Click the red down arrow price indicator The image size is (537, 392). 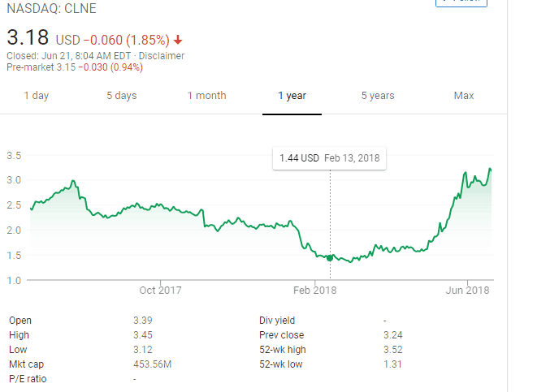[178, 40]
